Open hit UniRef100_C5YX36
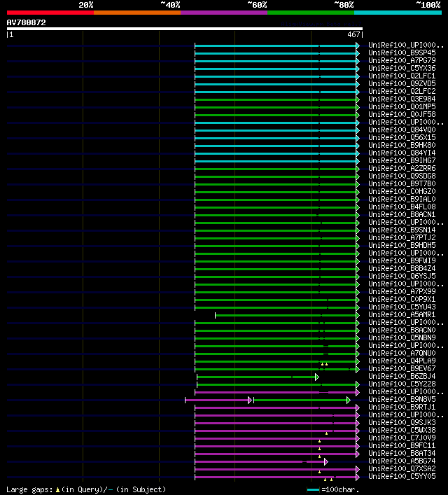 click(402, 68)
